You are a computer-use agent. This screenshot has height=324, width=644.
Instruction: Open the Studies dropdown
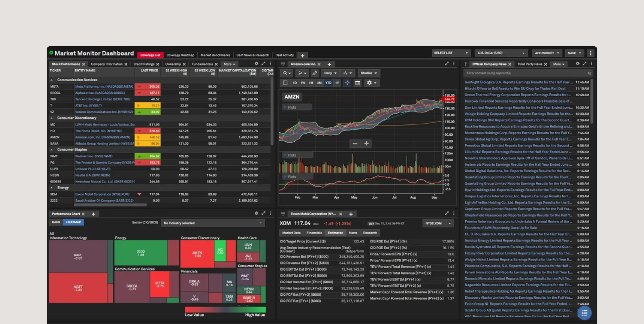point(369,73)
